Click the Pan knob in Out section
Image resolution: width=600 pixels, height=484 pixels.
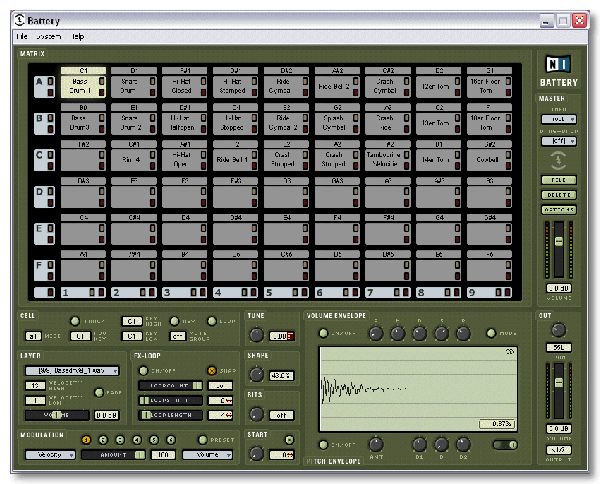[558, 329]
